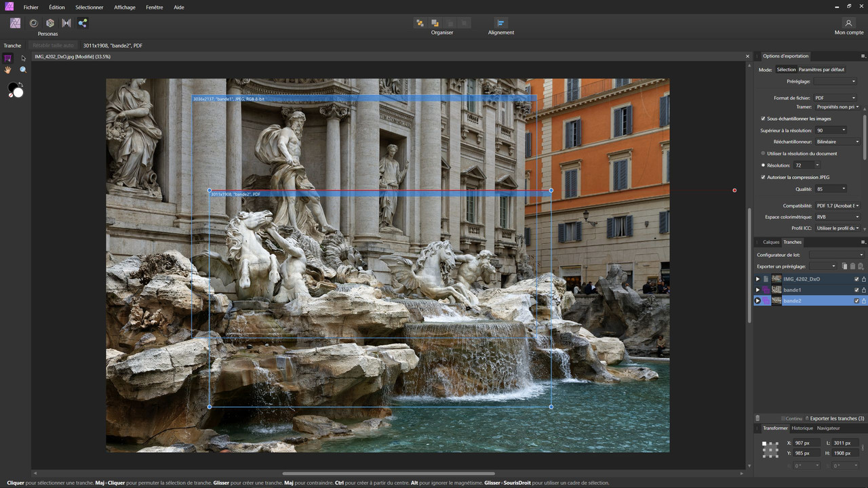Select the Develop persona
Image resolution: width=868 pixels, height=488 pixels.
point(50,23)
